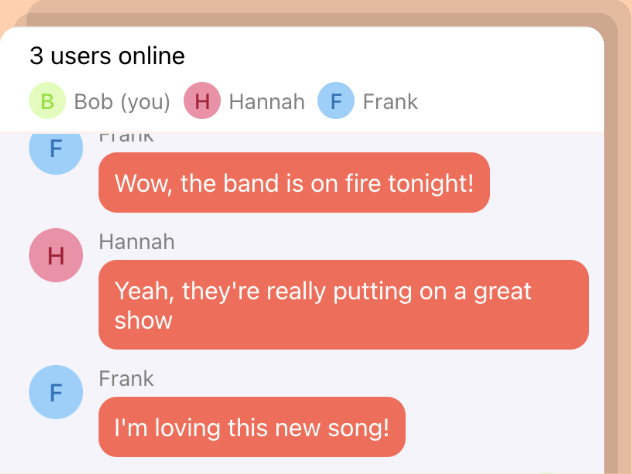Viewport: 632px width, 474px height.
Task: Click the word show in Hannah's message
Action: coord(143,321)
